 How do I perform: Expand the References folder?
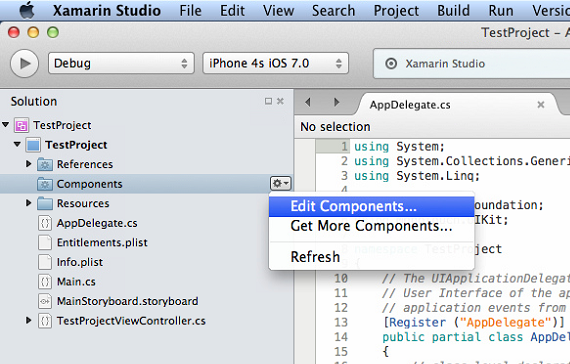click(x=28, y=164)
